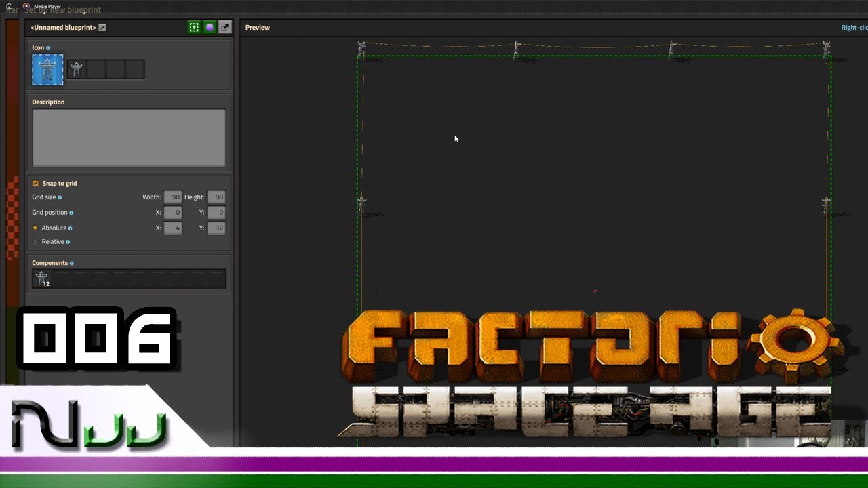Screen dimensions: 868x488
Task: Select the Absolute radio button
Action: (35, 228)
